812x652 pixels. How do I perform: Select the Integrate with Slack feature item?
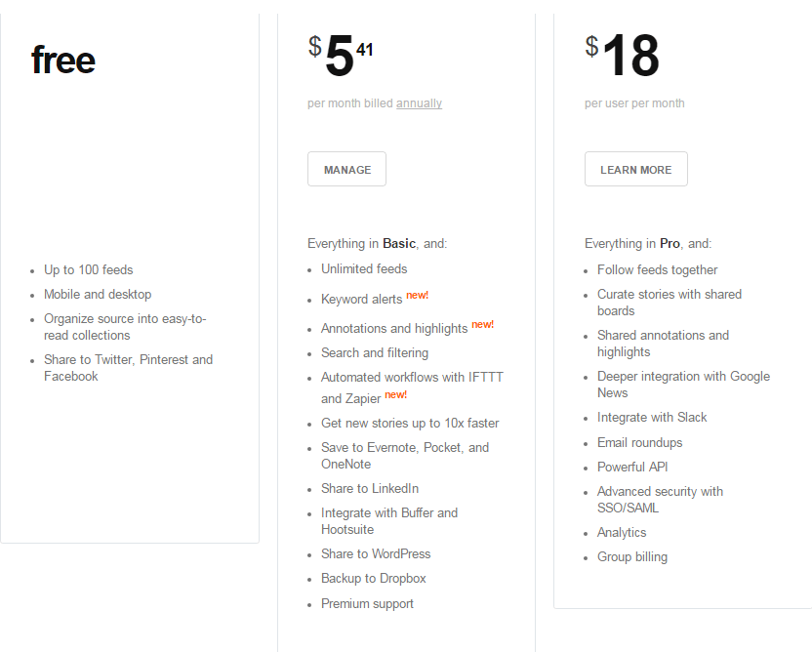click(x=652, y=417)
